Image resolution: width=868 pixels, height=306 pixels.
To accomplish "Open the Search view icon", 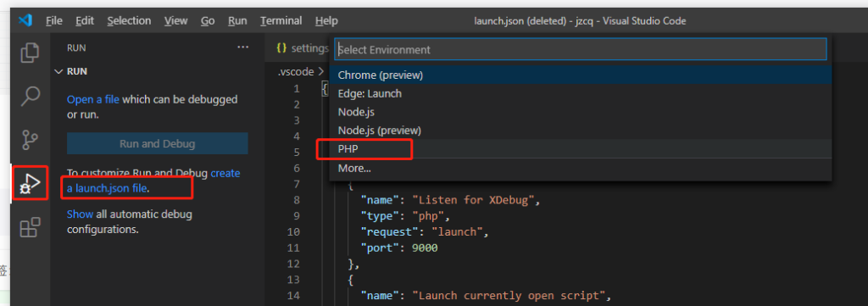I will [30, 97].
